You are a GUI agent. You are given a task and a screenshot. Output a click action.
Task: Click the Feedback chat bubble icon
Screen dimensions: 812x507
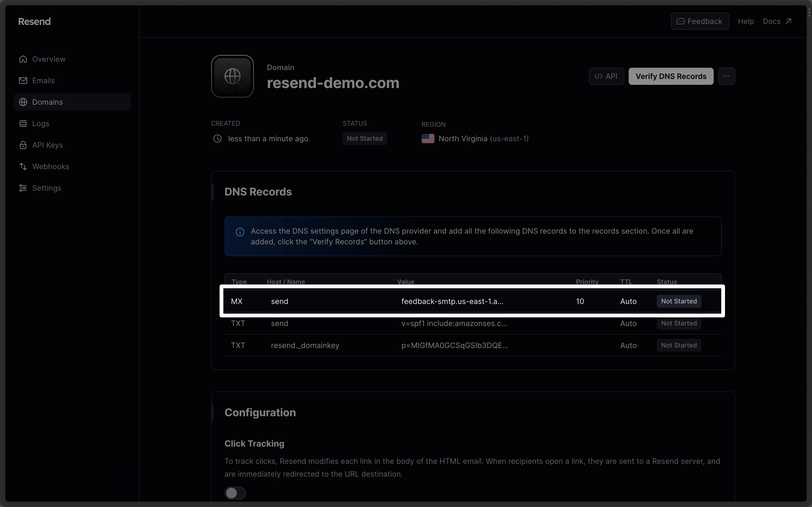point(680,21)
